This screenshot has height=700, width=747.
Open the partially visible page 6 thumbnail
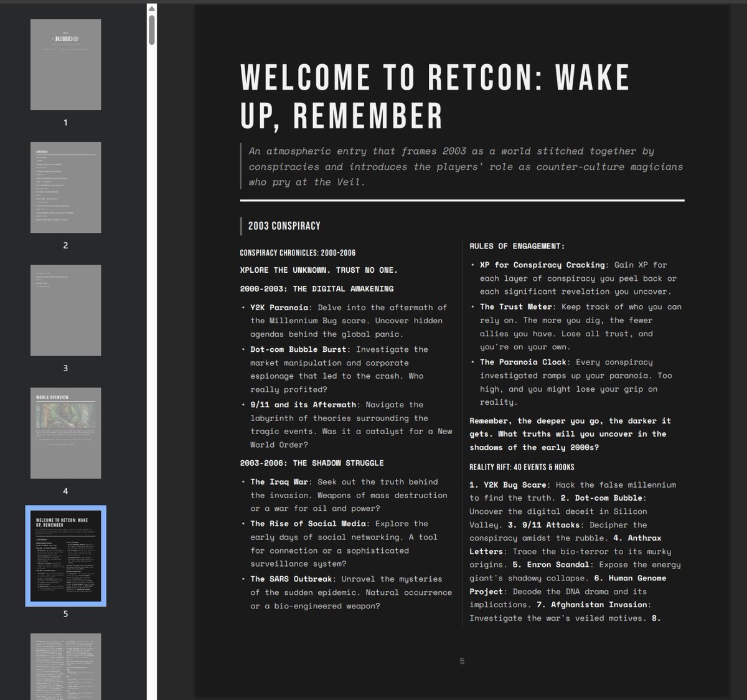point(66,666)
